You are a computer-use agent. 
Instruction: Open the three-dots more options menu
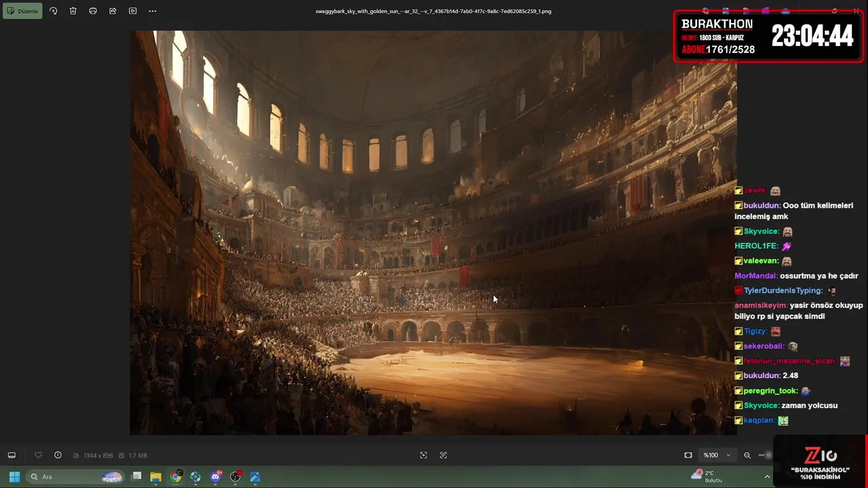(x=153, y=11)
